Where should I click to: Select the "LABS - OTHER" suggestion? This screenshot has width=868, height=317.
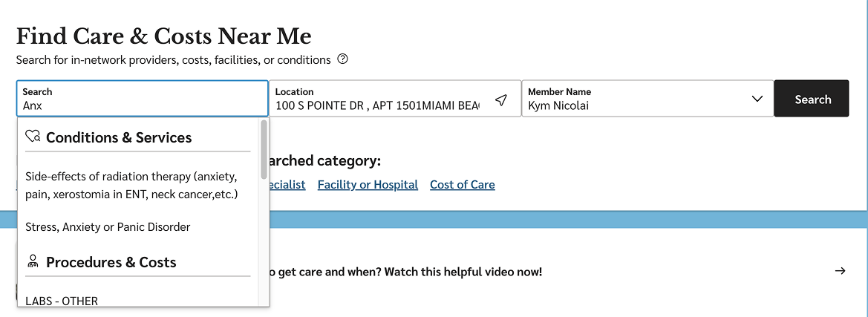click(x=62, y=301)
